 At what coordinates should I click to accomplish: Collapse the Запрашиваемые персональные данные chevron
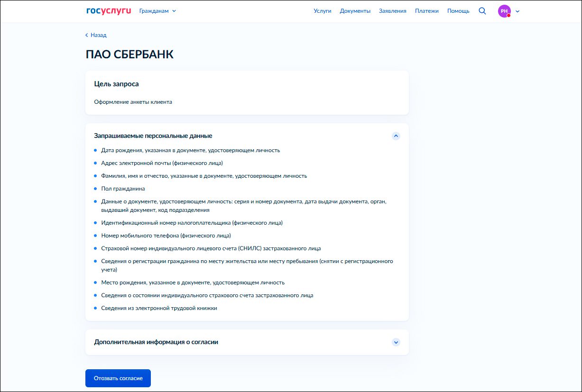tap(396, 136)
